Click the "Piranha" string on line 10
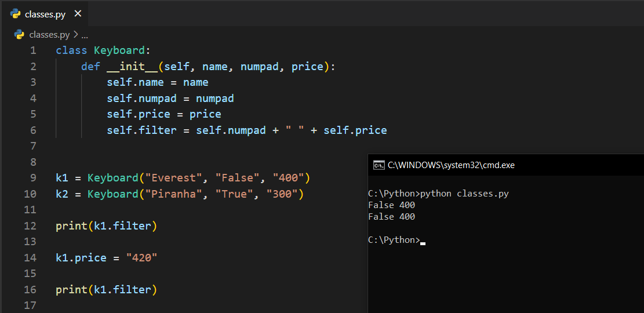This screenshot has width=644, height=313. coord(173,194)
